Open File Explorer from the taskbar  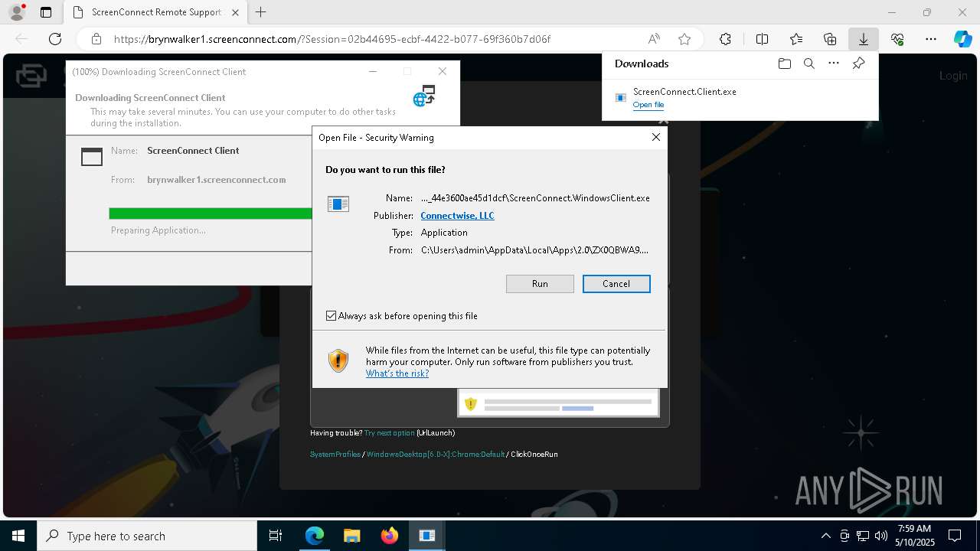[351, 536]
